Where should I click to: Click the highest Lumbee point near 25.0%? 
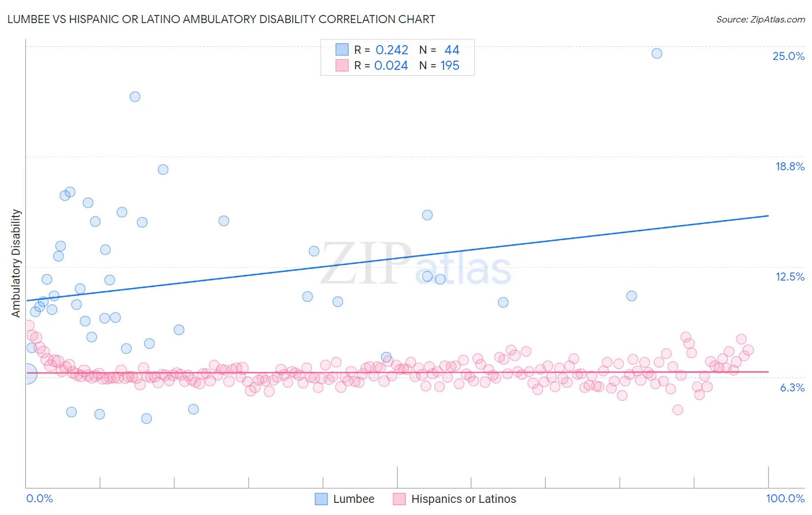(x=657, y=53)
